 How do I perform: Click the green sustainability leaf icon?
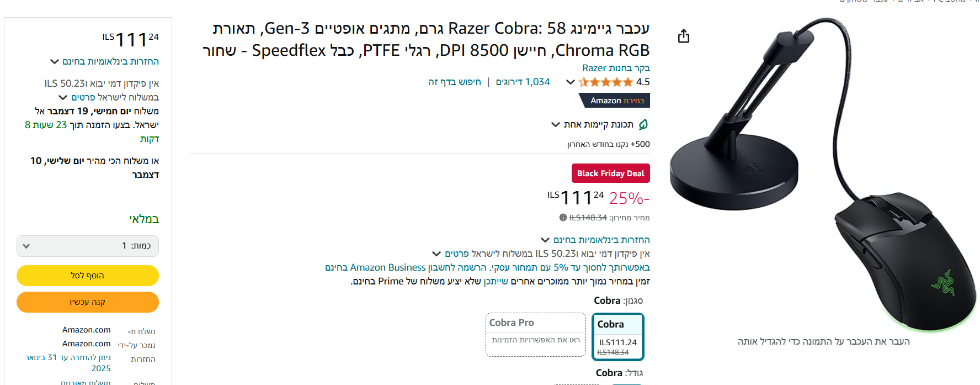click(x=643, y=124)
